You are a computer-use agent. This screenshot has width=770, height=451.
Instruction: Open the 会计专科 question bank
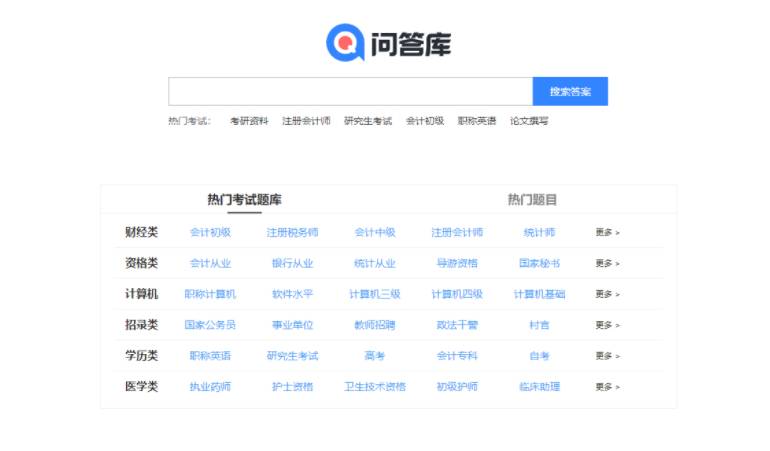click(x=457, y=356)
